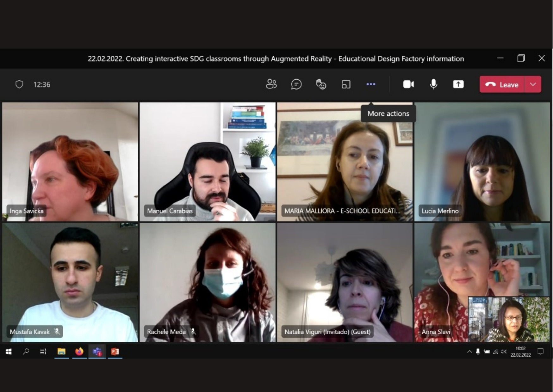Open Task View on taskbar
The width and height of the screenshot is (553, 392).
pos(43,351)
